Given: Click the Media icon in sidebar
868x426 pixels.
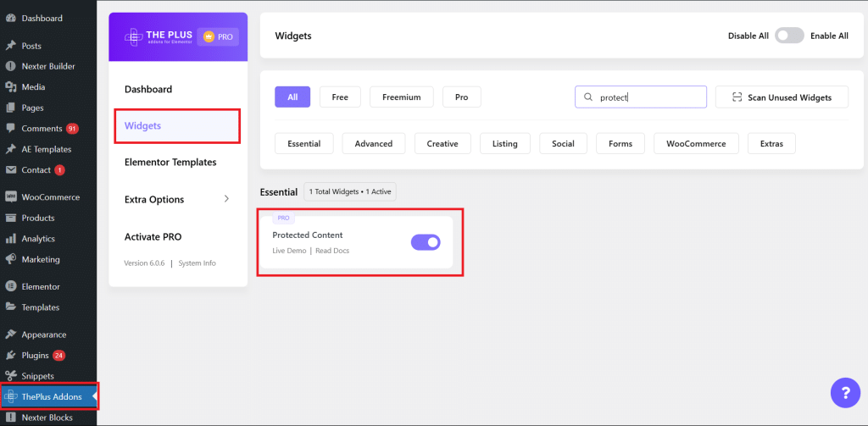Looking at the screenshot, I should (x=10, y=87).
